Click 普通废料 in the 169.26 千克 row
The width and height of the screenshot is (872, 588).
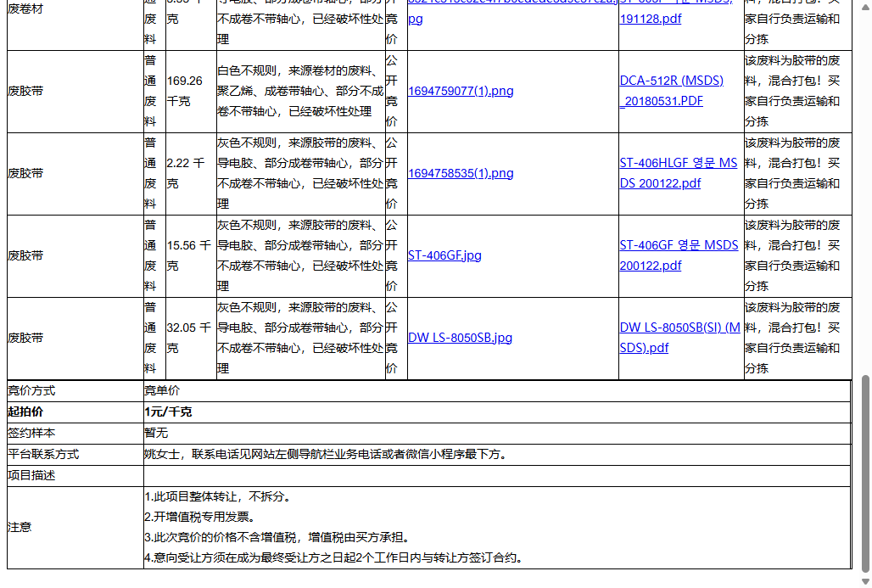pyautogui.click(x=150, y=92)
